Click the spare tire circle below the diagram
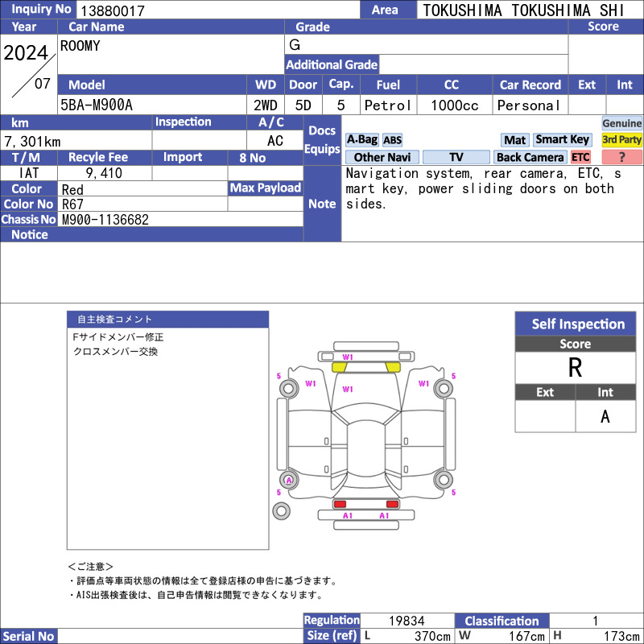Viewport: 644px width, 644px height. (281, 511)
